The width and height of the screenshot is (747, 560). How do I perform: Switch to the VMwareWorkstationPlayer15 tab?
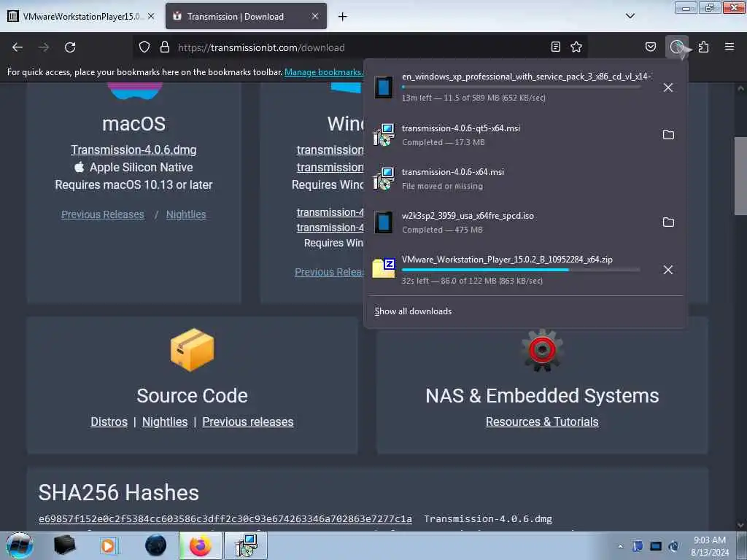(82, 16)
